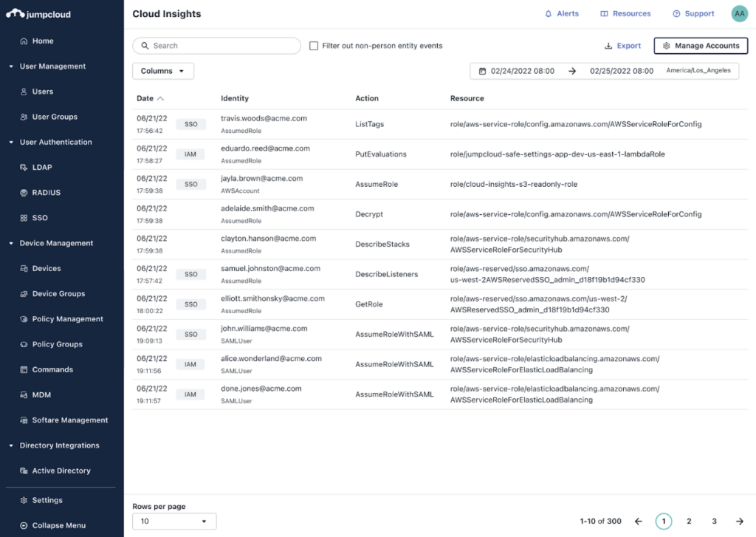Viewport: 756px width, 537px height.
Task: Click the Support help icon
Action: 676,14
